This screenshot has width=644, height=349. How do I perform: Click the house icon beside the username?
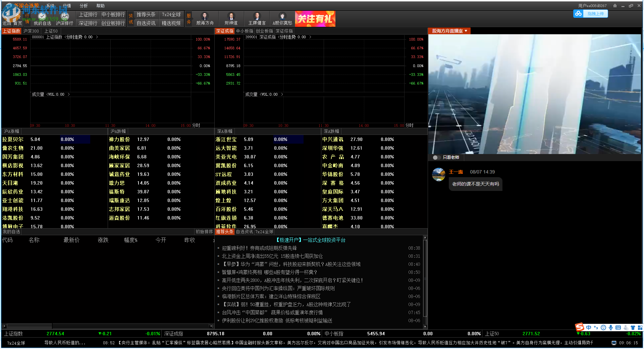coord(615,6)
